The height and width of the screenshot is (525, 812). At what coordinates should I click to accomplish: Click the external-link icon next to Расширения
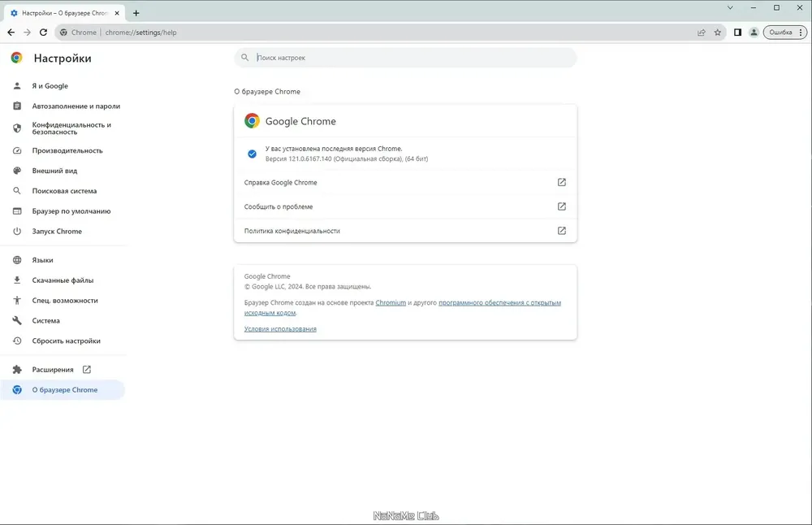87,370
